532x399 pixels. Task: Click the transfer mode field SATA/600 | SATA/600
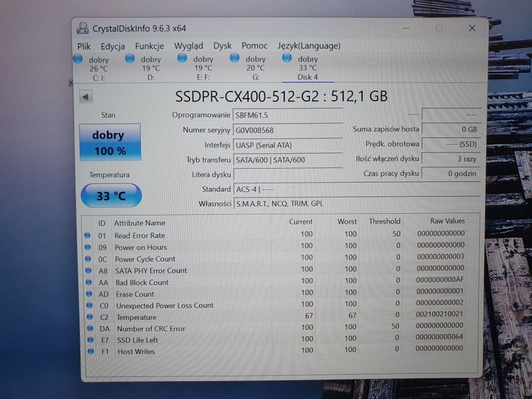[x=288, y=160]
